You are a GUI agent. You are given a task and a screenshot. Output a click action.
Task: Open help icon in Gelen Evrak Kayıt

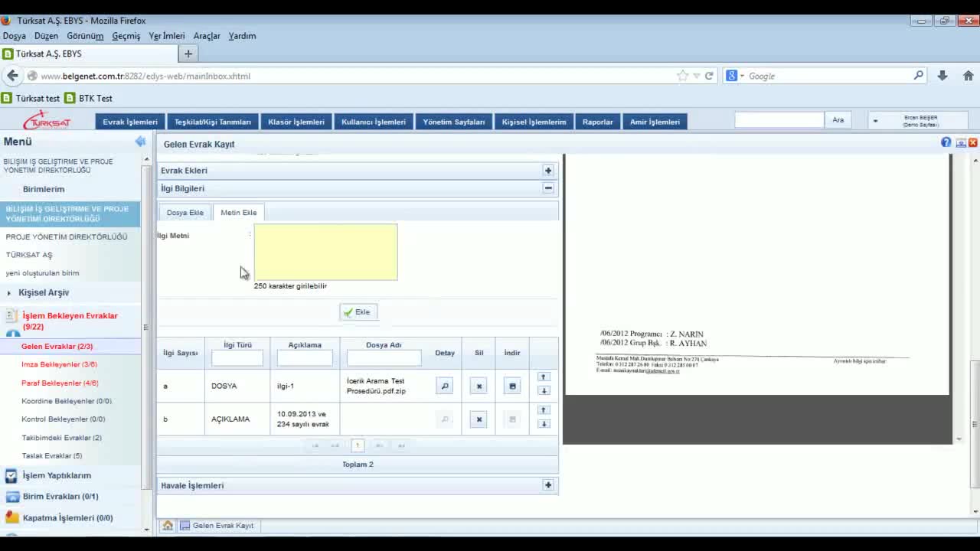coord(946,143)
